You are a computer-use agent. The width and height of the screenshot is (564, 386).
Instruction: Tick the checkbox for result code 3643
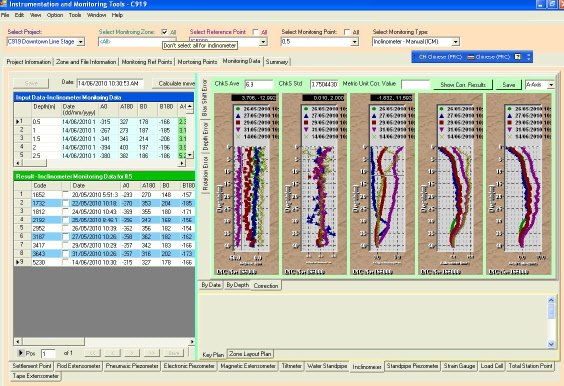coord(65,254)
